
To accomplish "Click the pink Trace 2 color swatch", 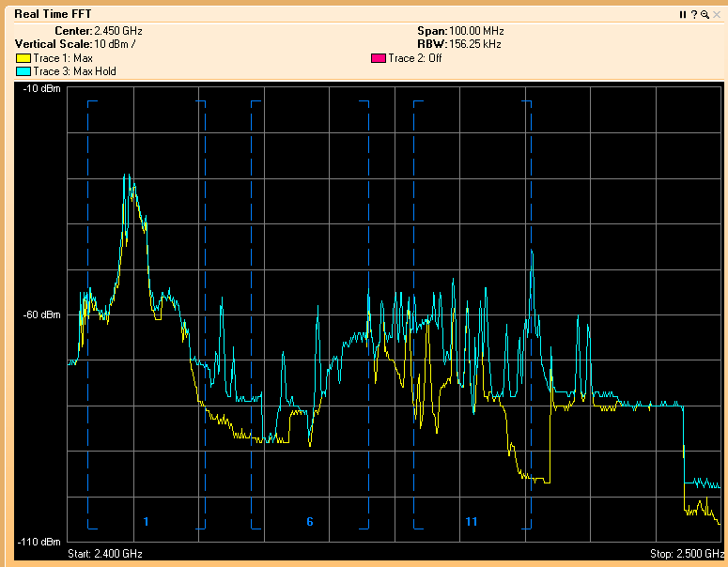I will [379, 58].
